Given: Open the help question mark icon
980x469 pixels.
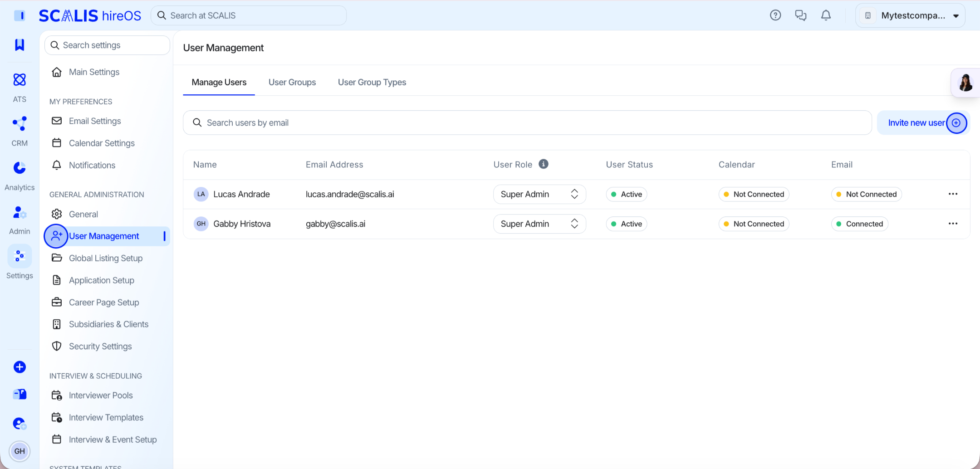Looking at the screenshot, I should click(775, 15).
